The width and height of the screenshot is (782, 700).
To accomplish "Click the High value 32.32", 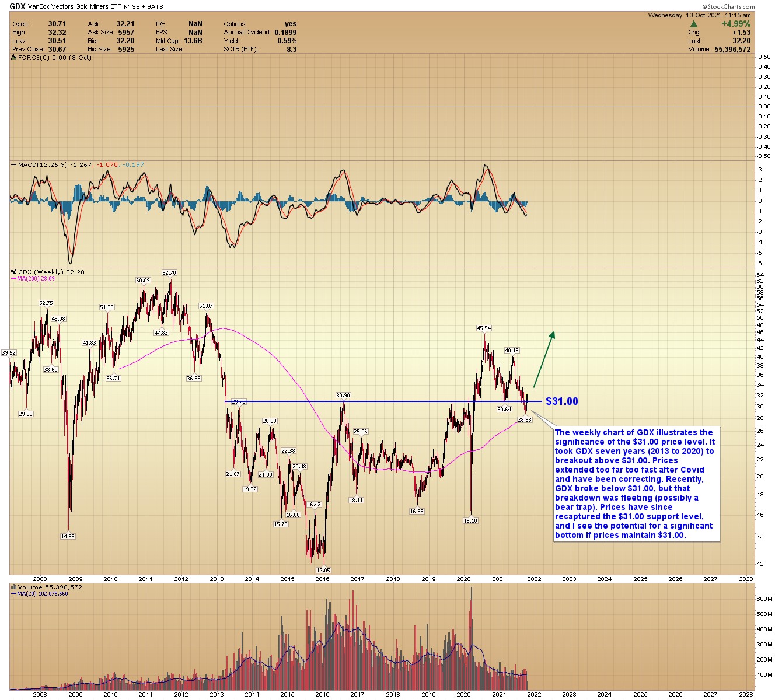I will click(57, 33).
